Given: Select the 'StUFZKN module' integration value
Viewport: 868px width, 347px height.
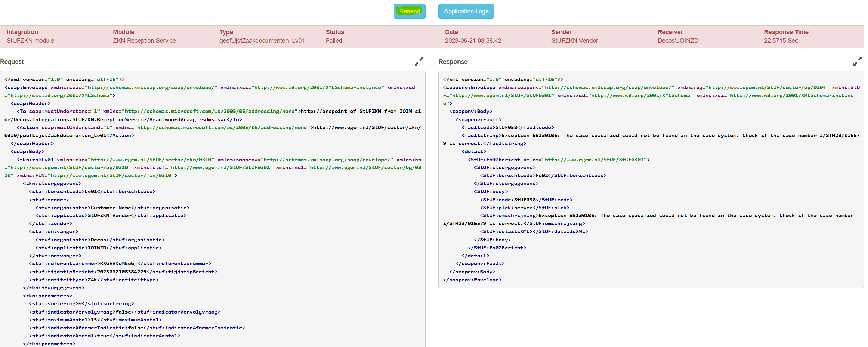Looking at the screenshot, I should point(30,41).
